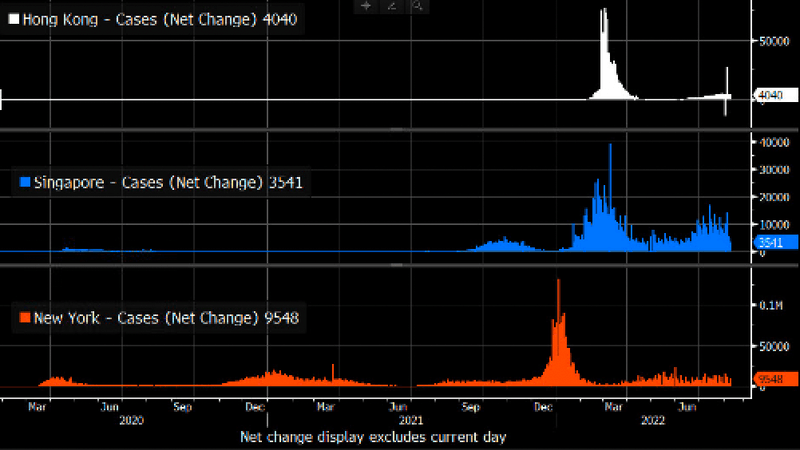Click the Singapore 40000 axis label
Image resolution: width=800 pixels, height=450 pixels.
point(769,143)
